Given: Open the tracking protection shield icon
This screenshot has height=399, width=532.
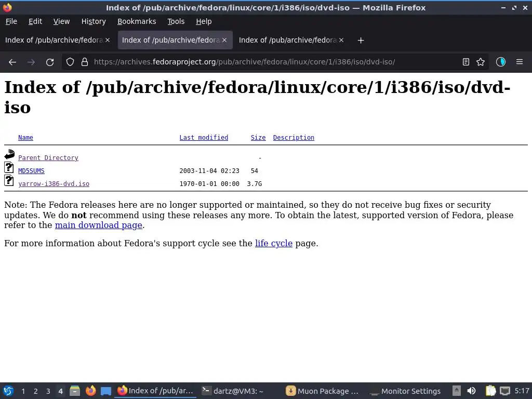Looking at the screenshot, I should click(70, 62).
